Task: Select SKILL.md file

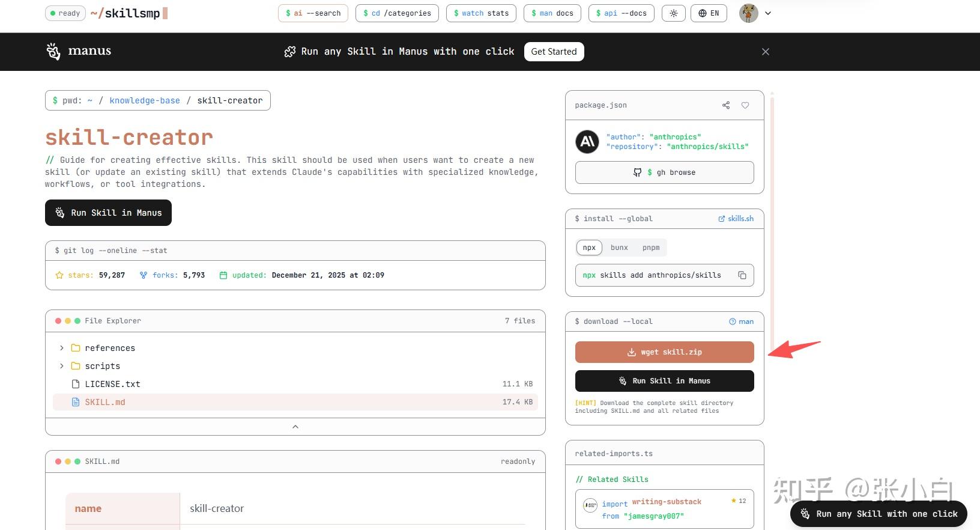Action: [x=295, y=402]
